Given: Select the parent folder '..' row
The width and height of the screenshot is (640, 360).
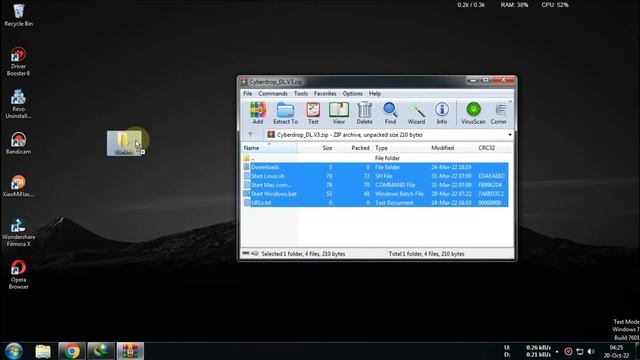Looking at the screenshot, I should pos(375,158).
